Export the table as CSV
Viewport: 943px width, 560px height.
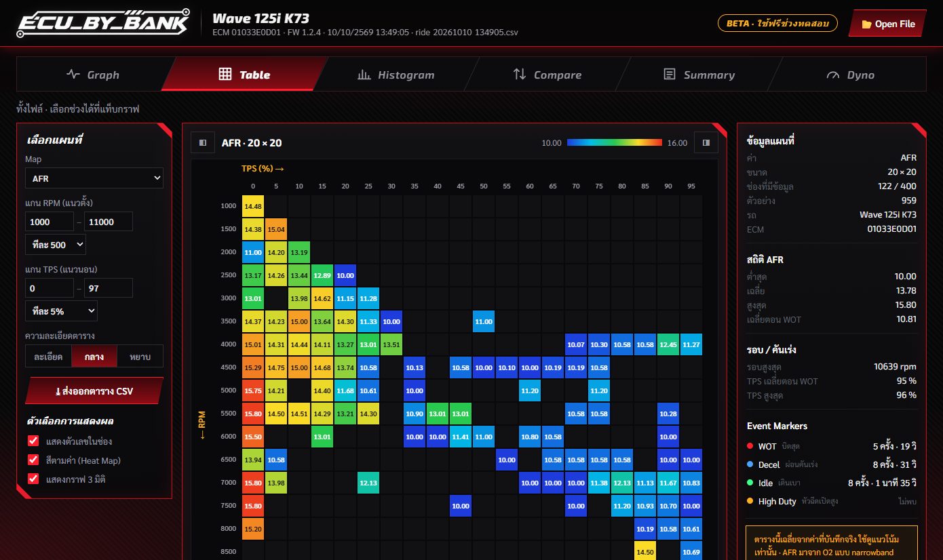[94, 391]
